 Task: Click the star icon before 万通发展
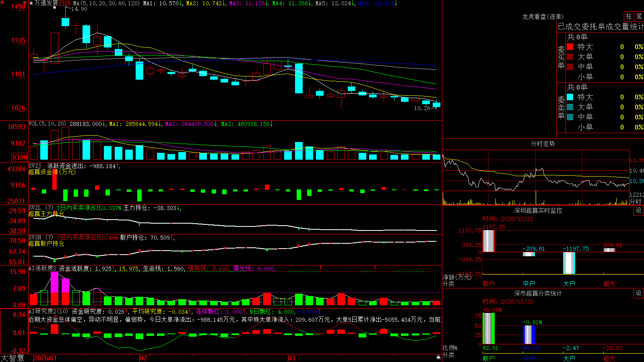31,3
